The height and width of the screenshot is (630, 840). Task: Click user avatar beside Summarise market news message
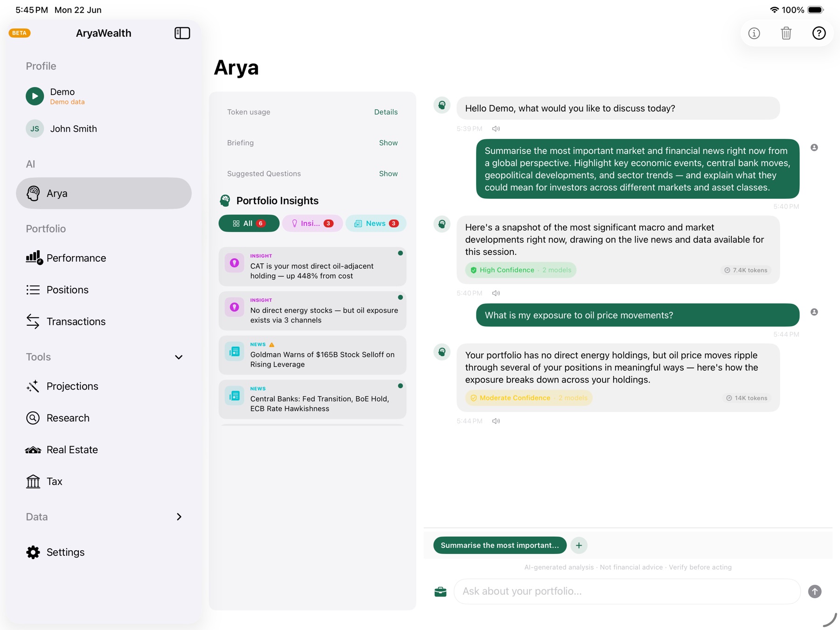(x=814, y=147)
